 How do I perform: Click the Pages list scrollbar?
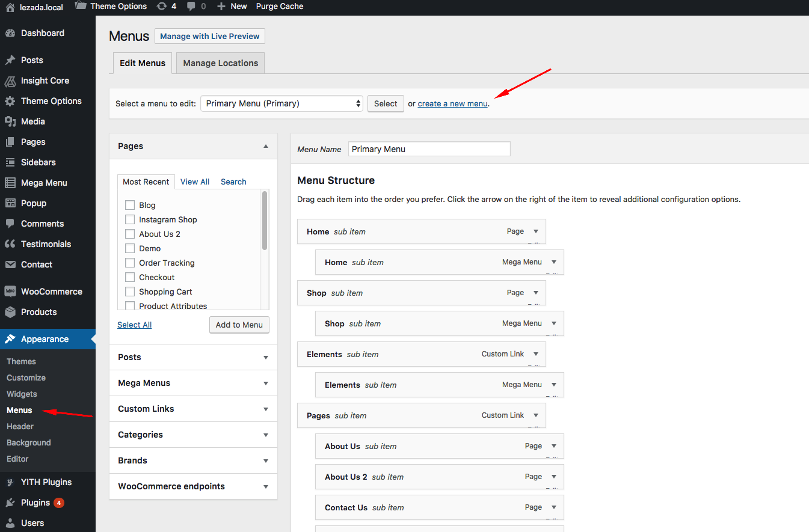(x=265, y=220)
